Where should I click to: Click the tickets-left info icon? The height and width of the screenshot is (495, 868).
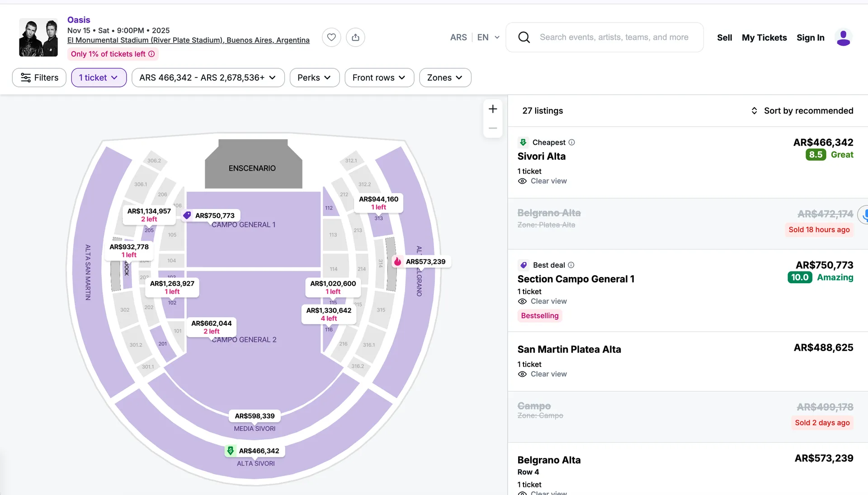coord(152,54)
